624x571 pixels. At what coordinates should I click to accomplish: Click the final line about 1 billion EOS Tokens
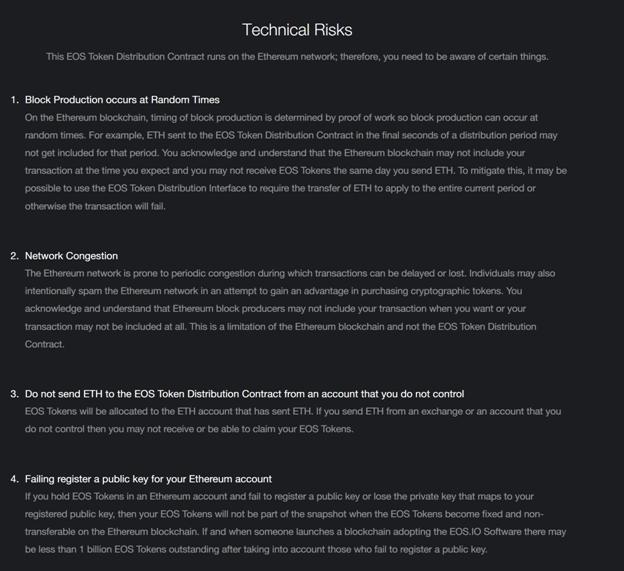[256, 550]
